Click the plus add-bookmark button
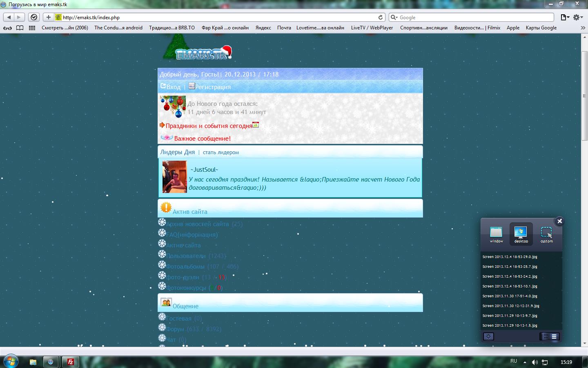Screen dimensions: 588x368 [48, 17]
